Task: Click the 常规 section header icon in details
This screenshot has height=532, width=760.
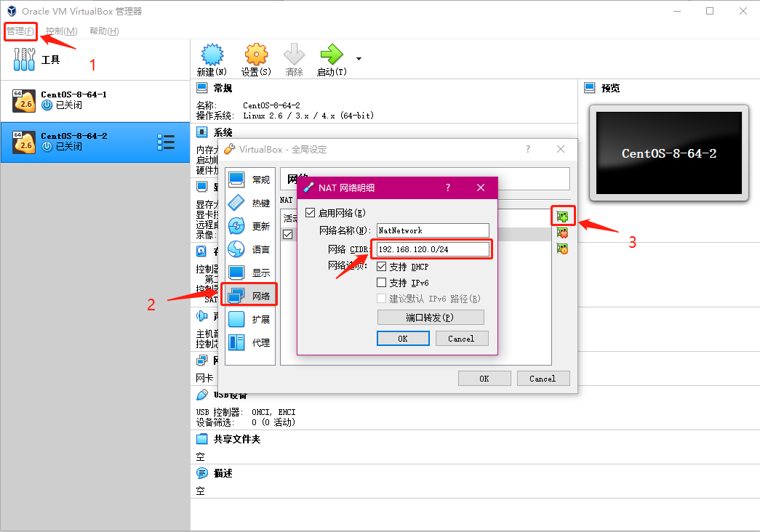Action: point(201,88)
